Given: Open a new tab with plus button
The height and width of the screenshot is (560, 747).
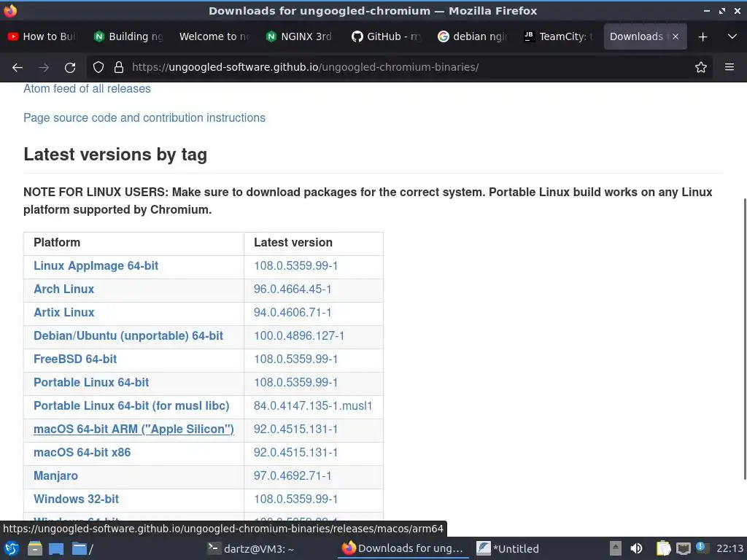Looking at the screenshot, I should point(703,36).
